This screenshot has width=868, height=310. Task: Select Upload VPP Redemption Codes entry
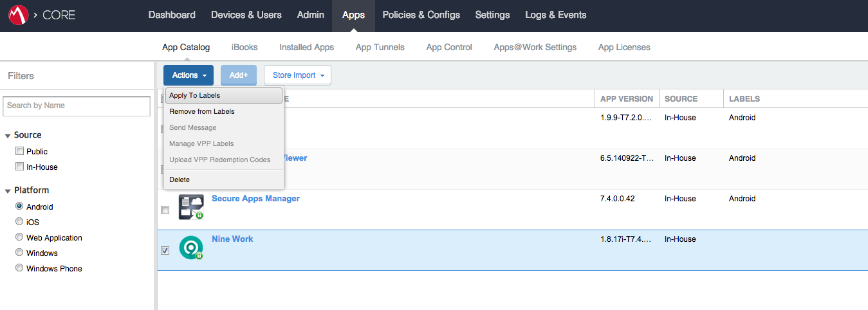tap(223, 160)
